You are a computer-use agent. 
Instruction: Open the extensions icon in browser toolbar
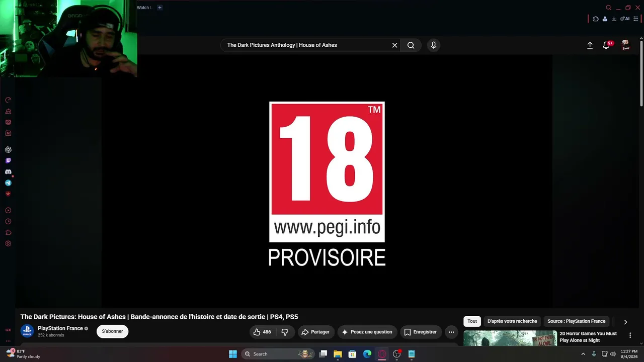(596, 19)
